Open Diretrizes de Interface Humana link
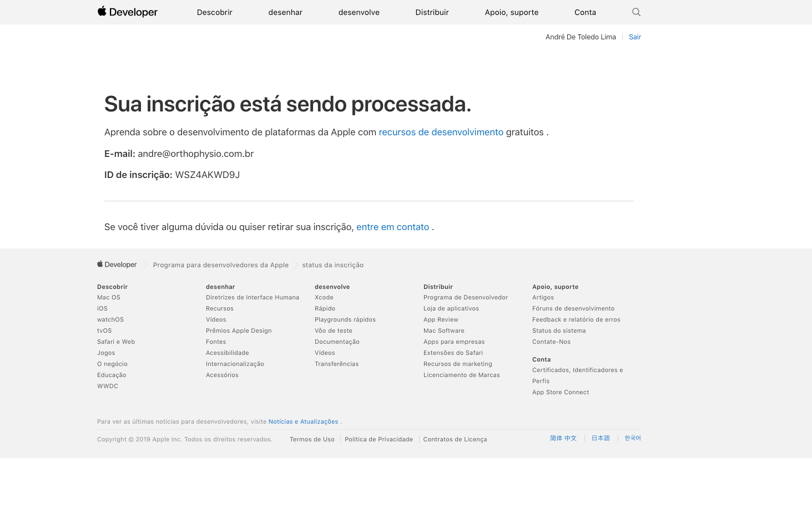The height and width of the screenshot is (529, 812). tap(253, 297)
